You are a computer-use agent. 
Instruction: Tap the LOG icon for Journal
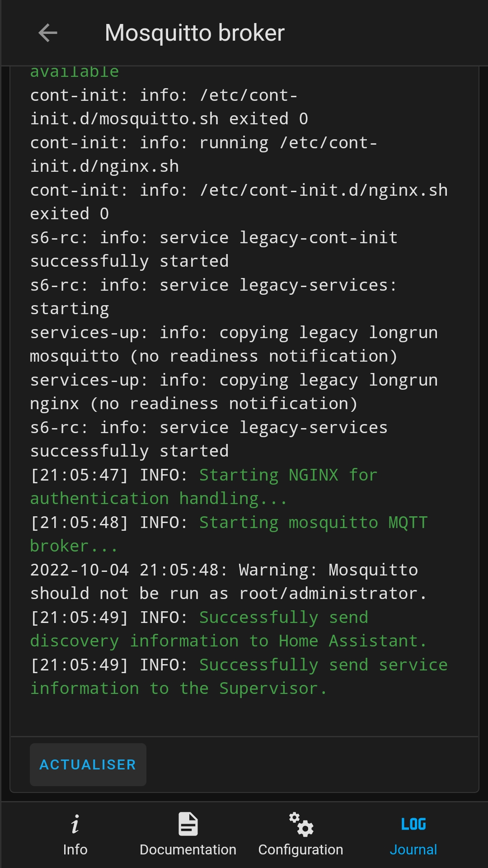coord(413,824)
